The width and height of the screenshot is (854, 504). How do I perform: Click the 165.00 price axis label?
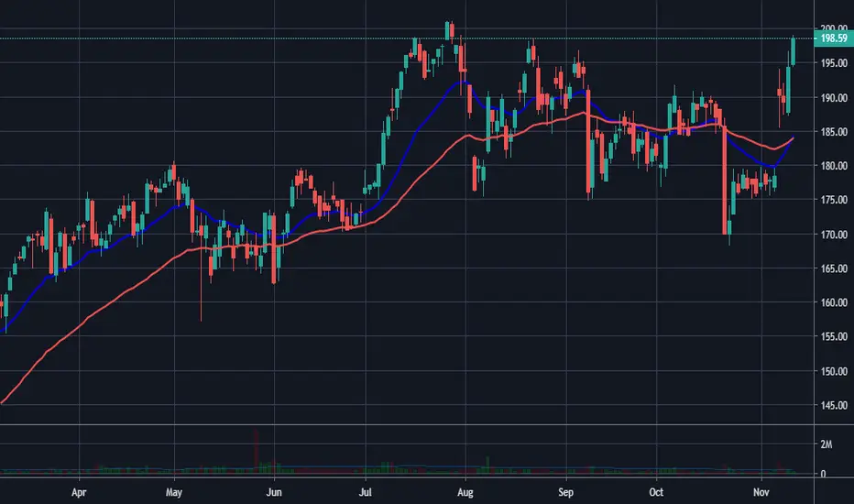point(834,268)
